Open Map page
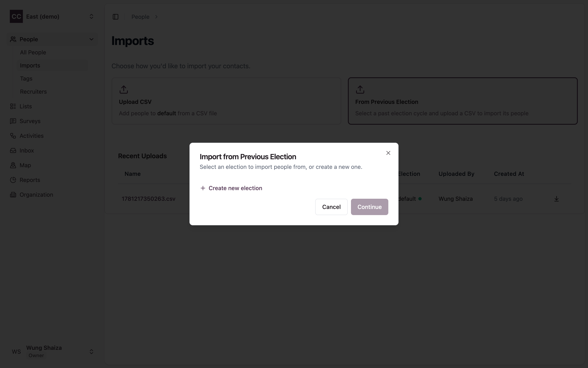Screen dimensions: 588x368 click(x=25, y=165)
